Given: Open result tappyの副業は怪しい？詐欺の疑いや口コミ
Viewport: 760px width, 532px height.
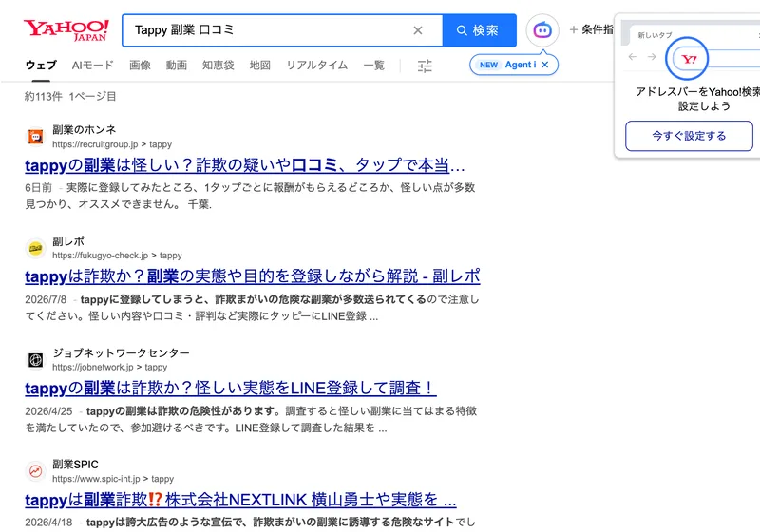Looking at the screenshot, I should coord(245,165).
